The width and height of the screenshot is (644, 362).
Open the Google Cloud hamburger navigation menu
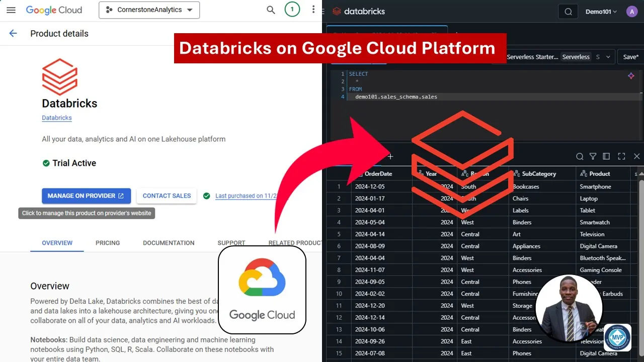[x=11, y=10]
